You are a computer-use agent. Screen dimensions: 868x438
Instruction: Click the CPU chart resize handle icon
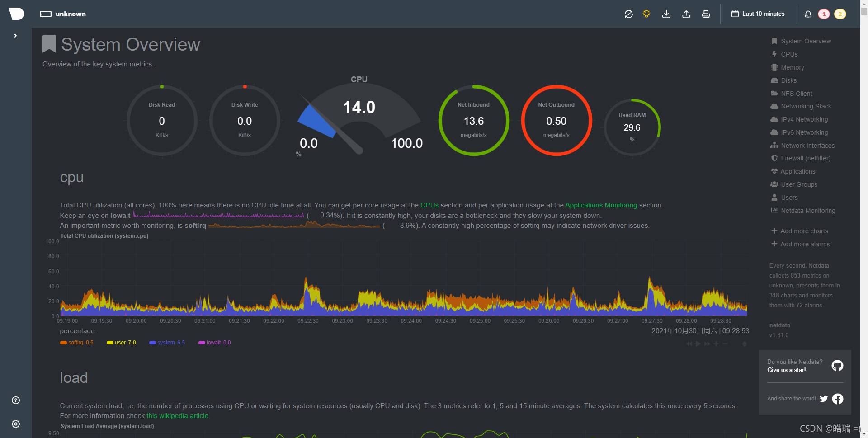(x=745, y=344)
